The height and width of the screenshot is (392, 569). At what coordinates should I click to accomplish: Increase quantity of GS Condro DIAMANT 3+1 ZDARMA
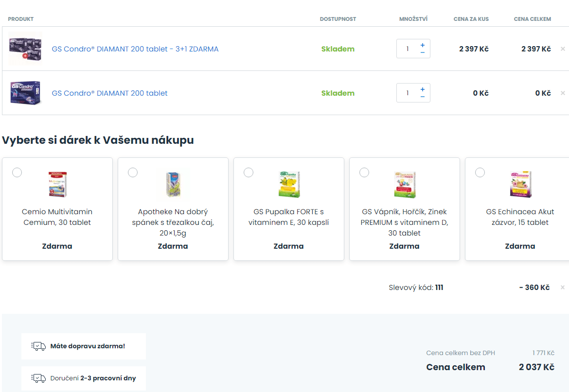click(x=423, y=45)
